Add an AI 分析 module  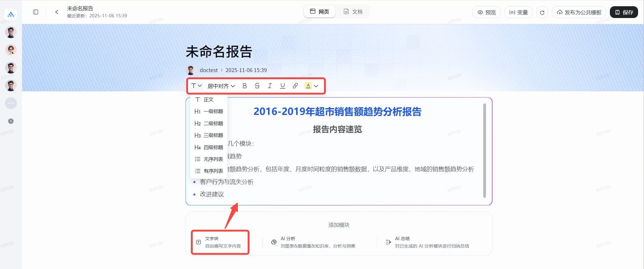point(313,242)
